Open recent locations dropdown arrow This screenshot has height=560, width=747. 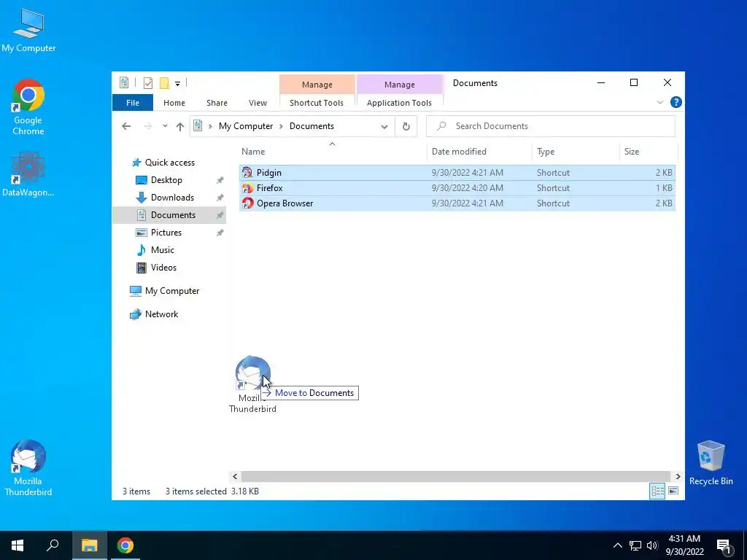point(165,126)
